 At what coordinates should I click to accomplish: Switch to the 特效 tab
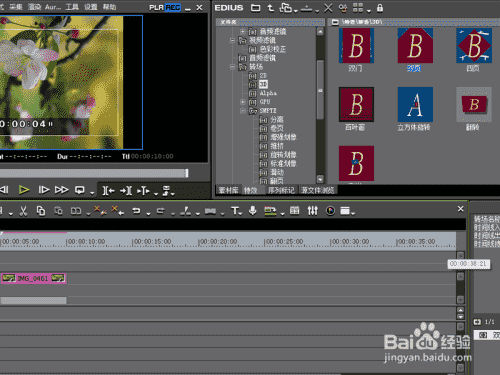(251, 190)
